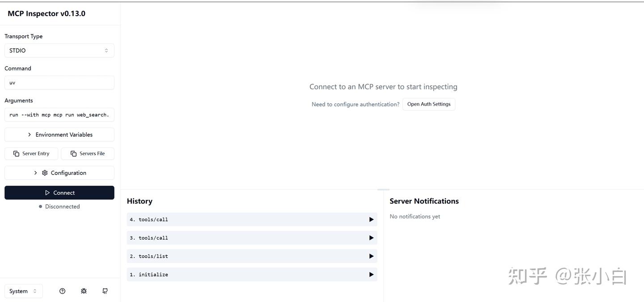644x302 pixels.
Task: Click the chevron beside Environment Variables
Action: tap(30, 135)
